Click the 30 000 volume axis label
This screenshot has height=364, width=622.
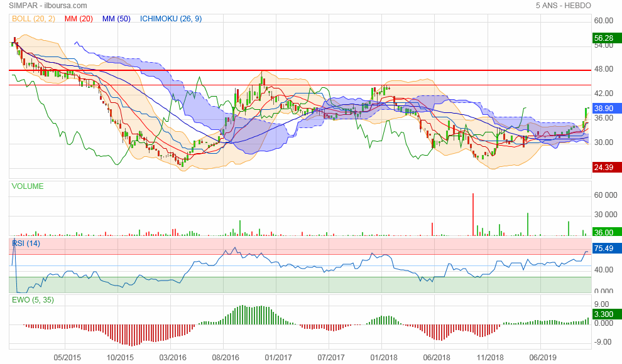605,214
